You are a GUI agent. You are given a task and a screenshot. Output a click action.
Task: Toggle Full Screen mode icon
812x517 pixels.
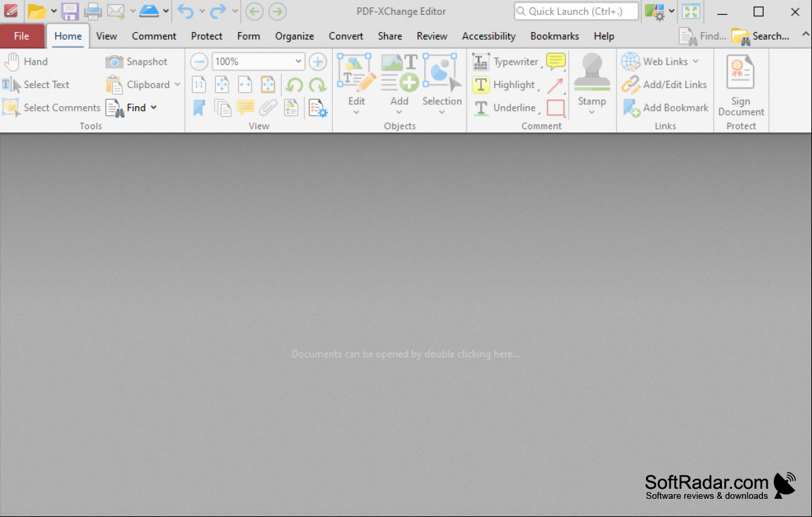coord(691,11)
